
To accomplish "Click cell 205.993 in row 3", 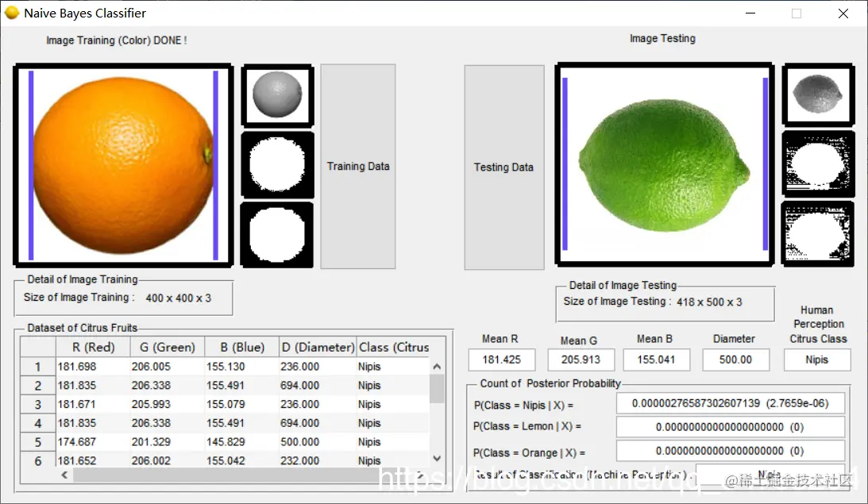I will pos(168,405).
